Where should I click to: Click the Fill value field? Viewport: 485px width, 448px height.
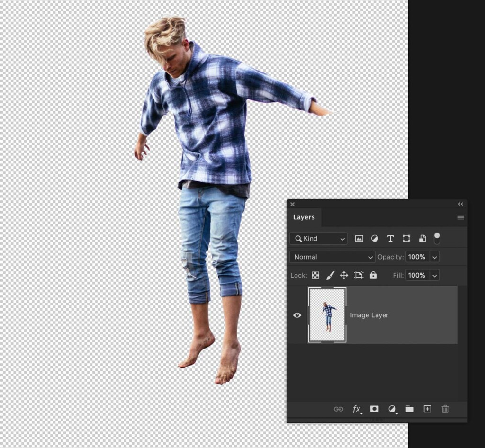click(x=418, y=275)
